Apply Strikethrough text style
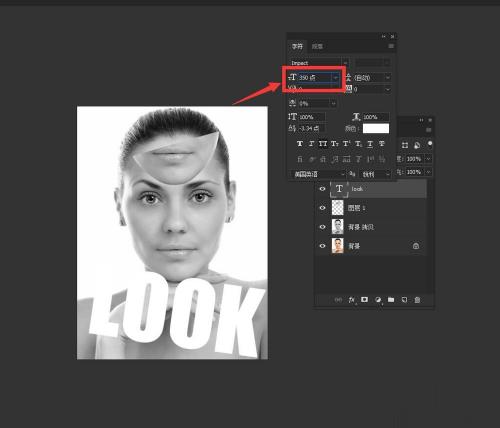 click(382, 144)
